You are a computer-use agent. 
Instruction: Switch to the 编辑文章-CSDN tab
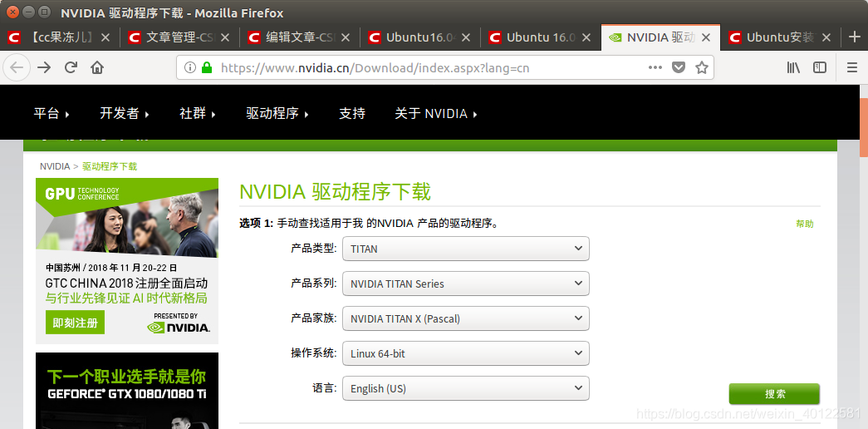click(300, 37)
